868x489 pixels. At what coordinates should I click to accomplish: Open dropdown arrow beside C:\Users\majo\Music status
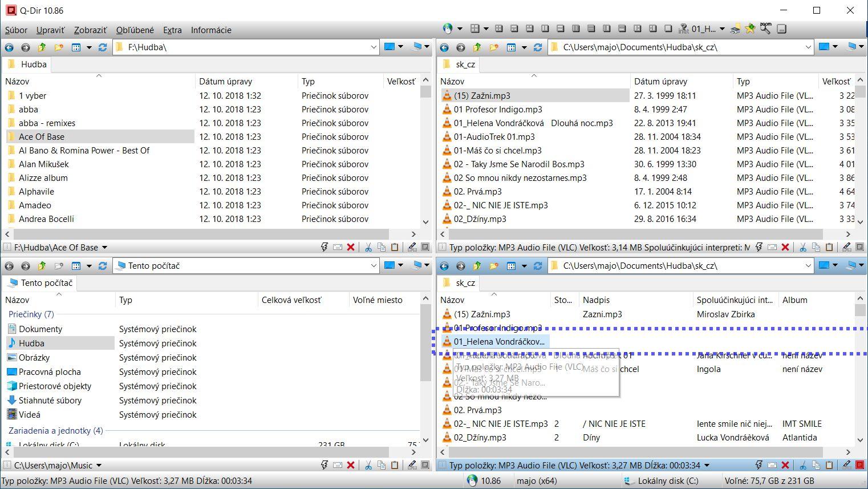[99, 466]
